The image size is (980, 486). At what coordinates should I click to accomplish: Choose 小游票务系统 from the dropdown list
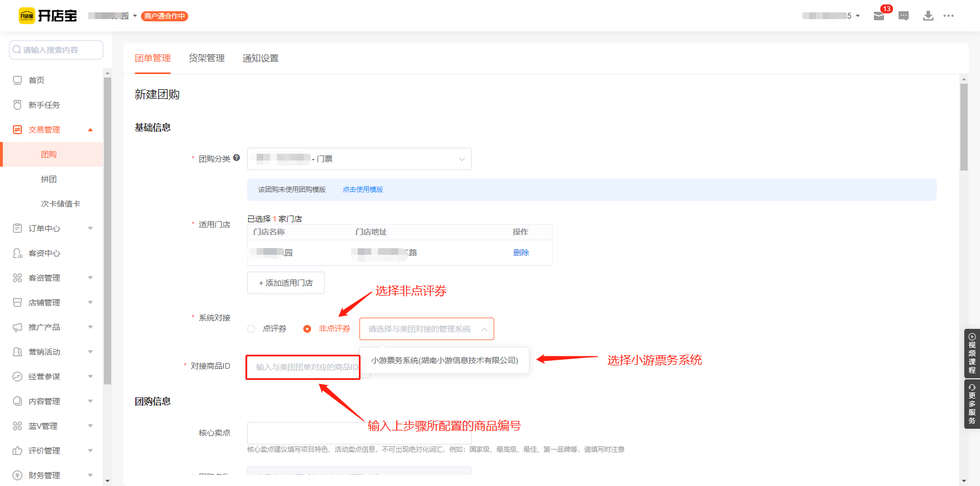tap(444, 360)
